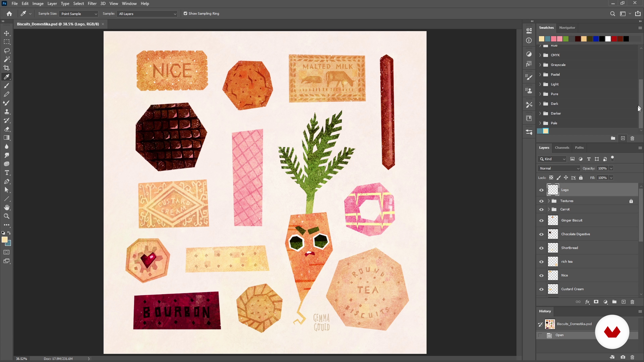Switch to the Navigator tab
This screenshot has width=644, height=362.
click(x=567, y=27)
